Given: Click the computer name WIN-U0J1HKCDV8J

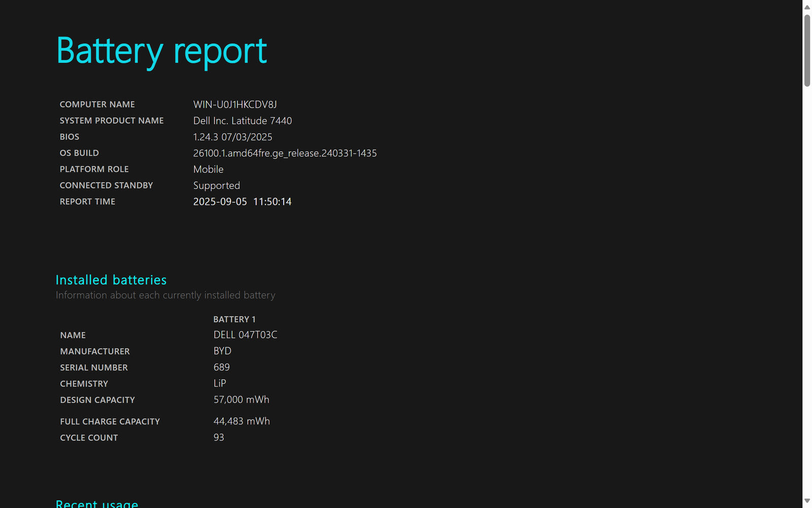Looking at the screenshot, I should (x=235, y=105).
